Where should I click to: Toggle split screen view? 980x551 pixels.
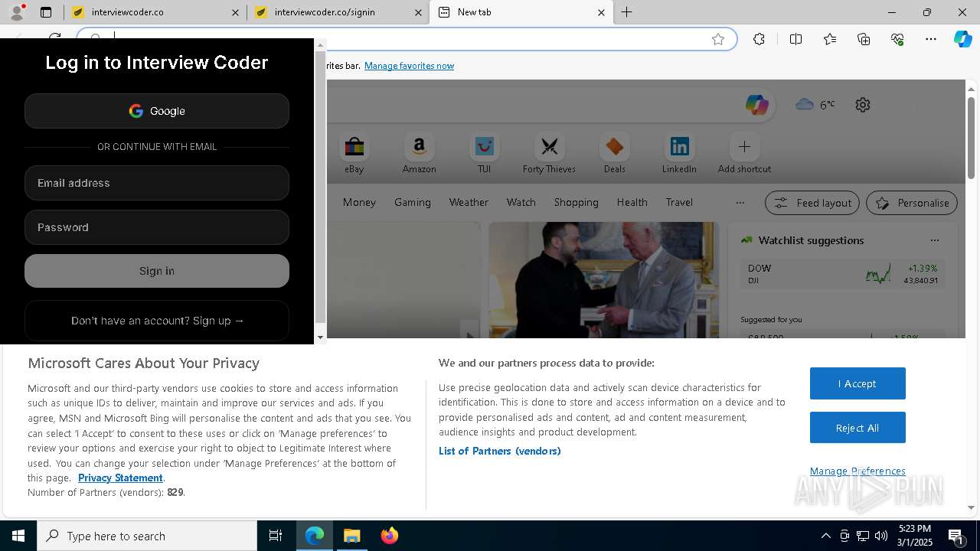point(795,39)
